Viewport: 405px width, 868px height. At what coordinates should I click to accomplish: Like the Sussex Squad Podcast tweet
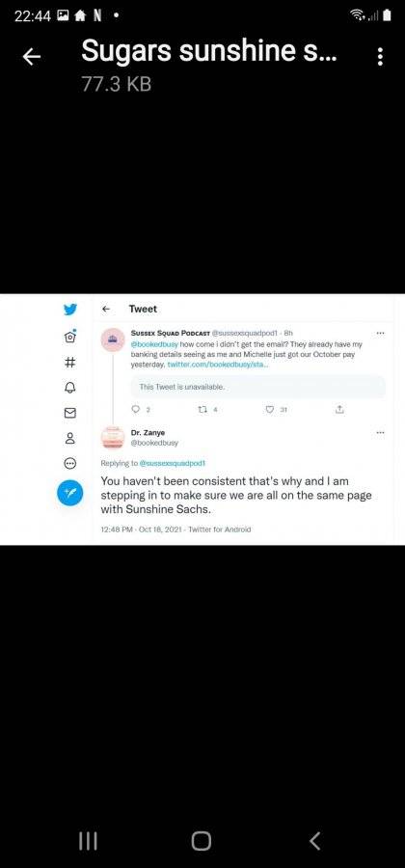pos(270,410)
